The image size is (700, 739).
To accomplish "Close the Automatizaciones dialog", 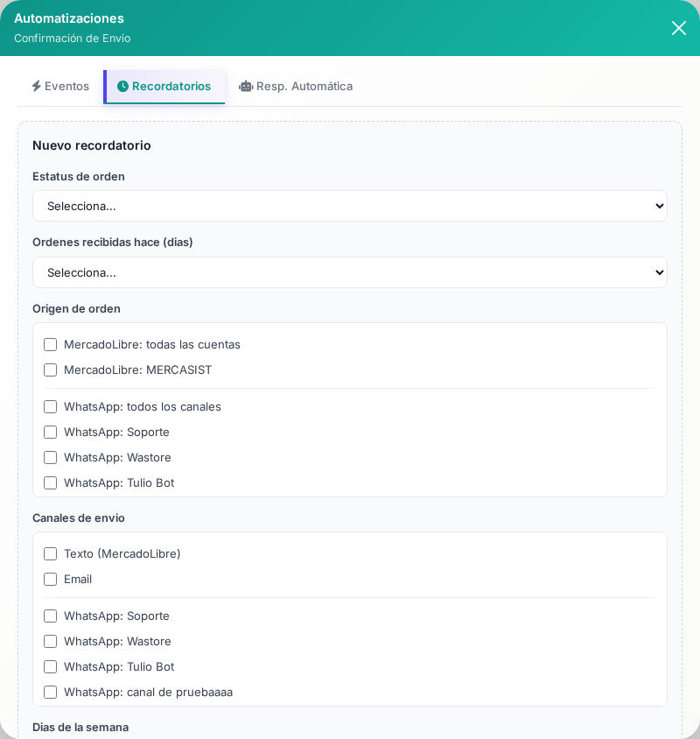I will pos(678,28).
